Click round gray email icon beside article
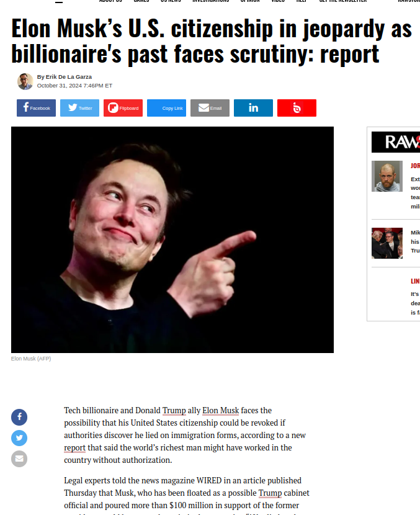 [19, 459]
